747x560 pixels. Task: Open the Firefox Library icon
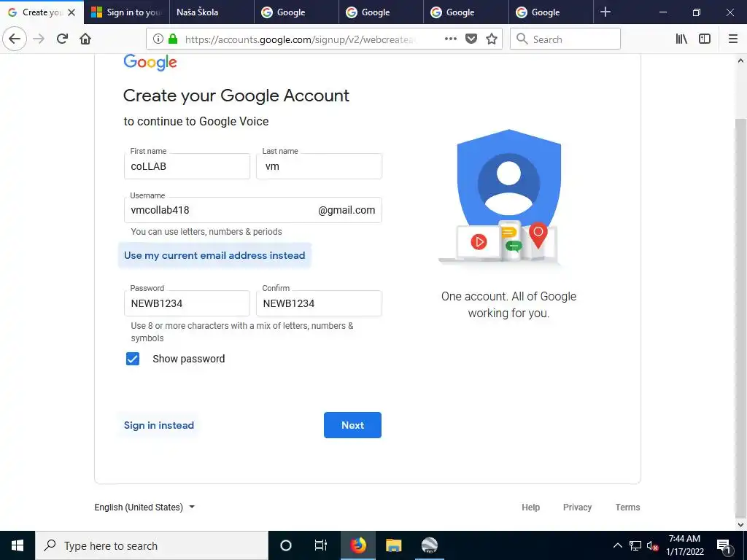[681, 39]
